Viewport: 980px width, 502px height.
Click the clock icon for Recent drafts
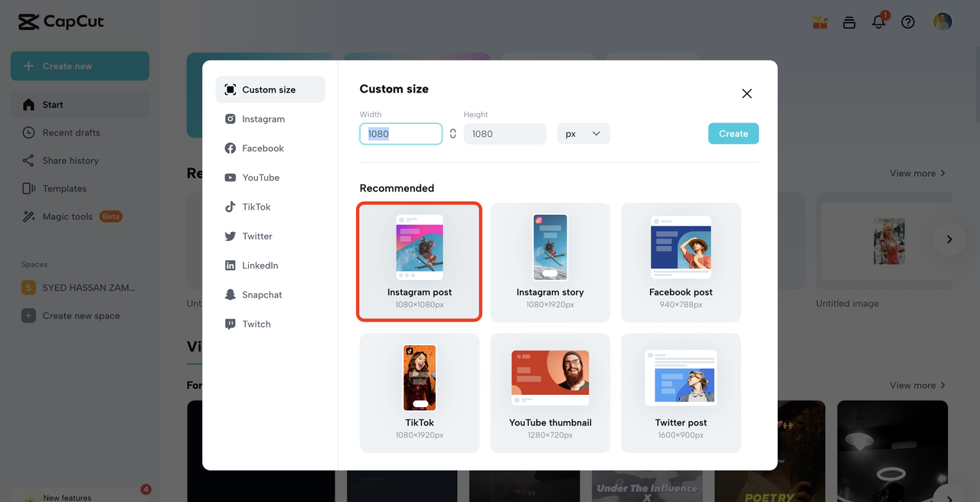point(28,132)
